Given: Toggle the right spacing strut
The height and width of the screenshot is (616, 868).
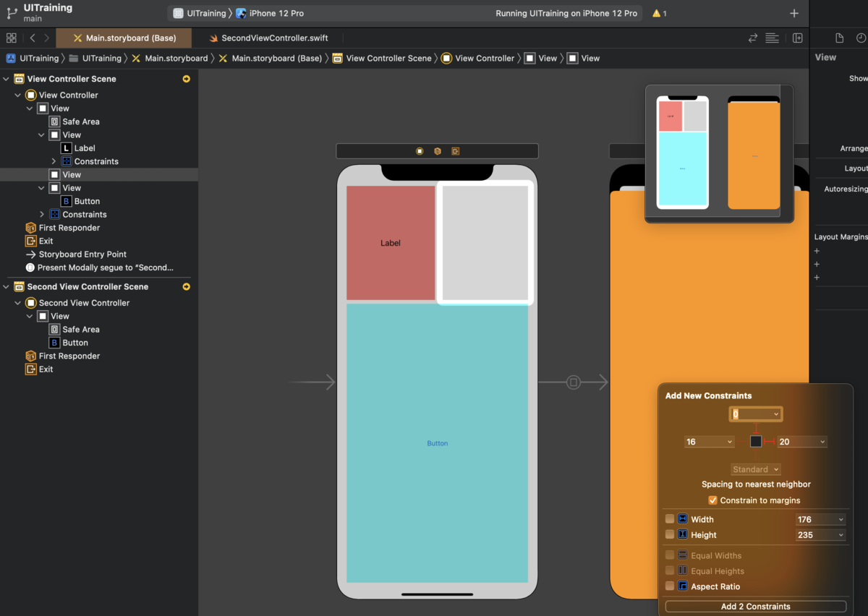Looking at the screenshot, I should (770, 441).
